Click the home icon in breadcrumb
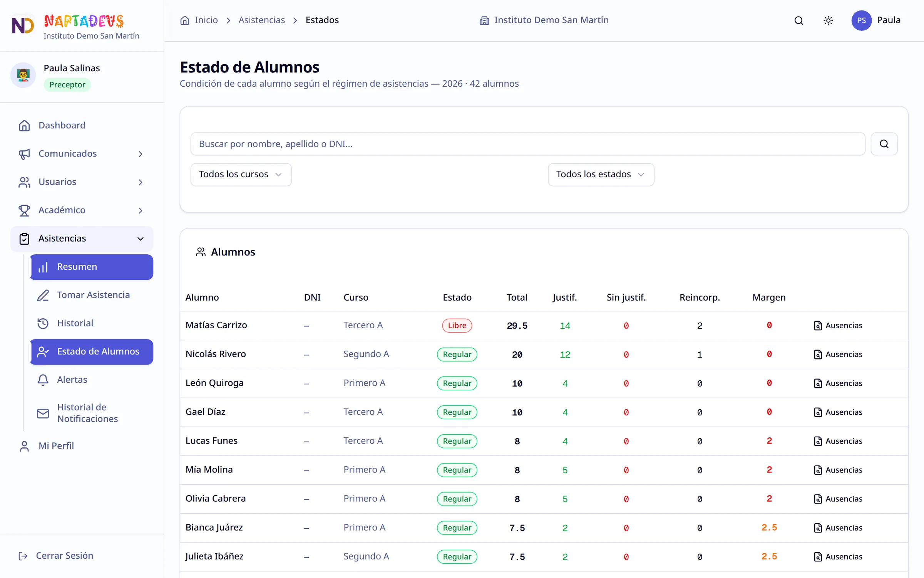This screenshot has height=578, width=924. (185, 20)
